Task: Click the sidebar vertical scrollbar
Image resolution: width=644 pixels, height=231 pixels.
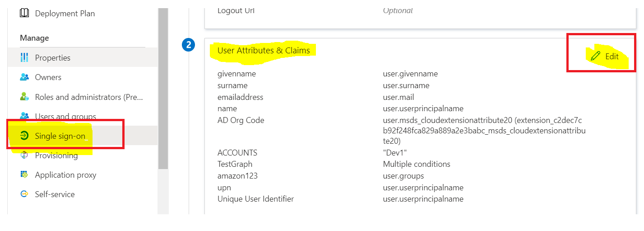Action: coord(163,88)
